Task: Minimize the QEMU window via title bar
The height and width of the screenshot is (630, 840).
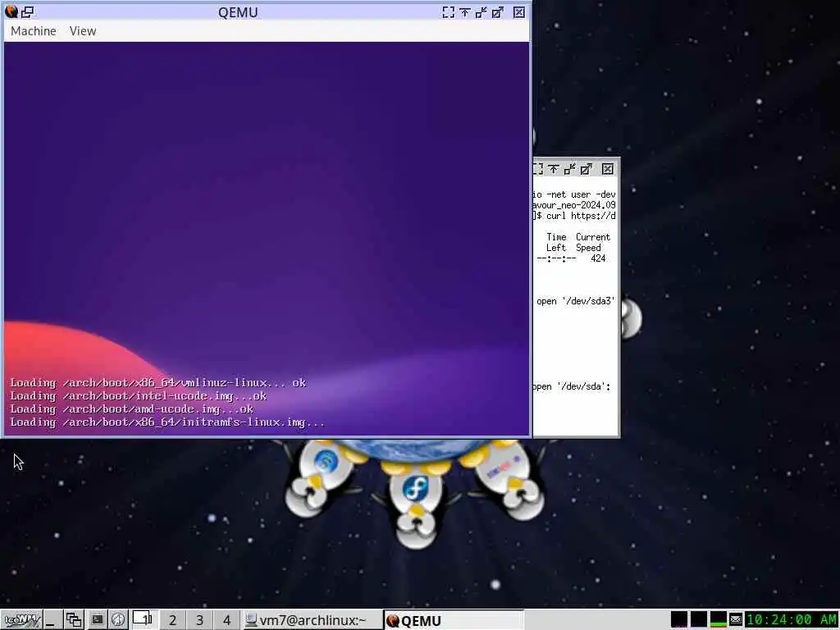Action: 481,12
